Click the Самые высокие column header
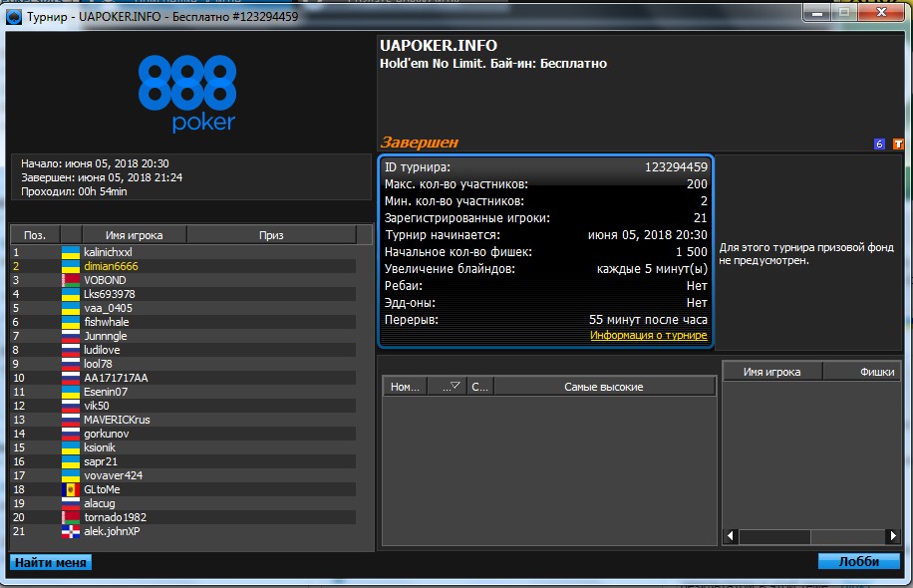The height and width of the screenshot is (588, 913). 604,387
